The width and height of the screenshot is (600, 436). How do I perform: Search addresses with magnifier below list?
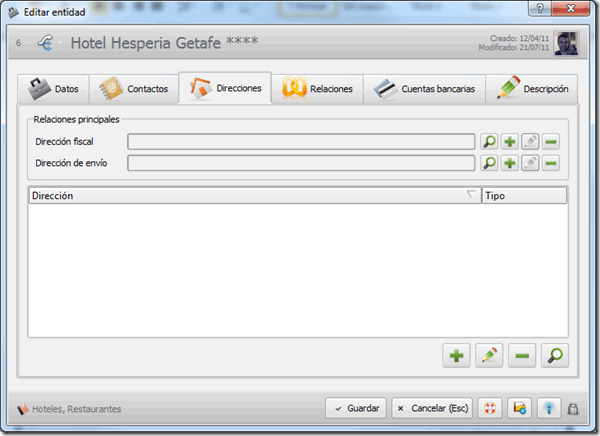[555, 356]
